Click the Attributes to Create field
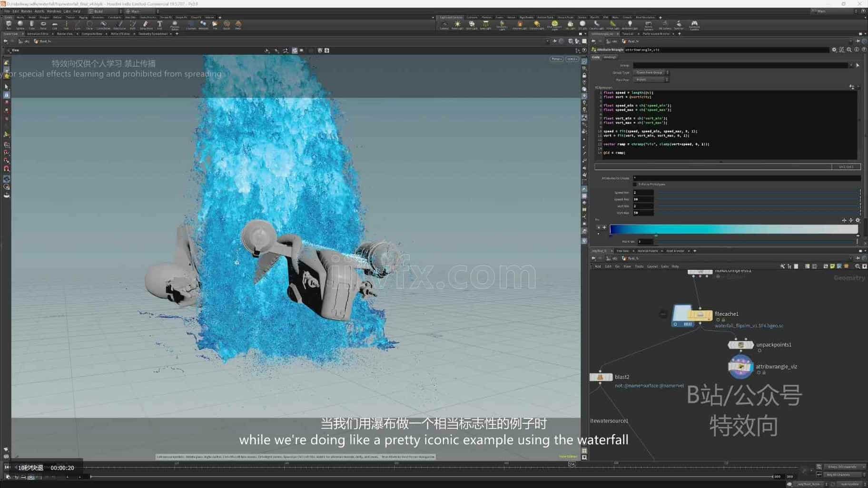Screen dimensions: 868x488 (x=746, y=178)
